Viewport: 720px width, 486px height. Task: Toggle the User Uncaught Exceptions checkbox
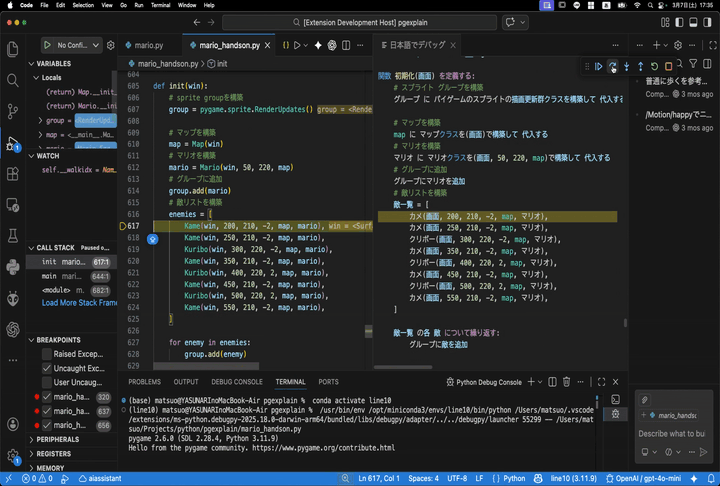coord(46,382)
